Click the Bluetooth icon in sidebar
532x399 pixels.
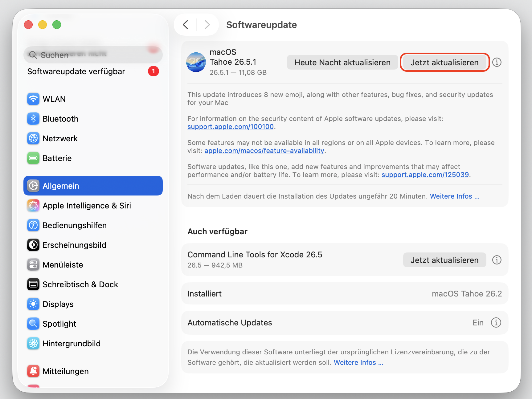[33, 119]
